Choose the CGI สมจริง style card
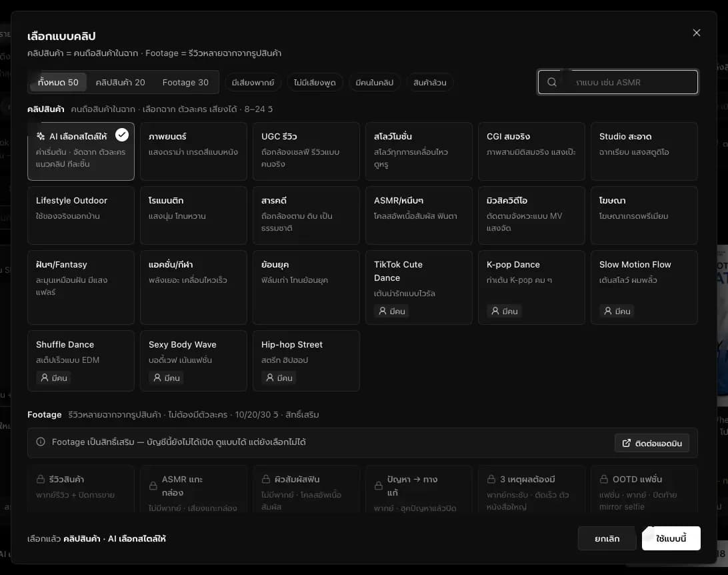 coord(531,151)
